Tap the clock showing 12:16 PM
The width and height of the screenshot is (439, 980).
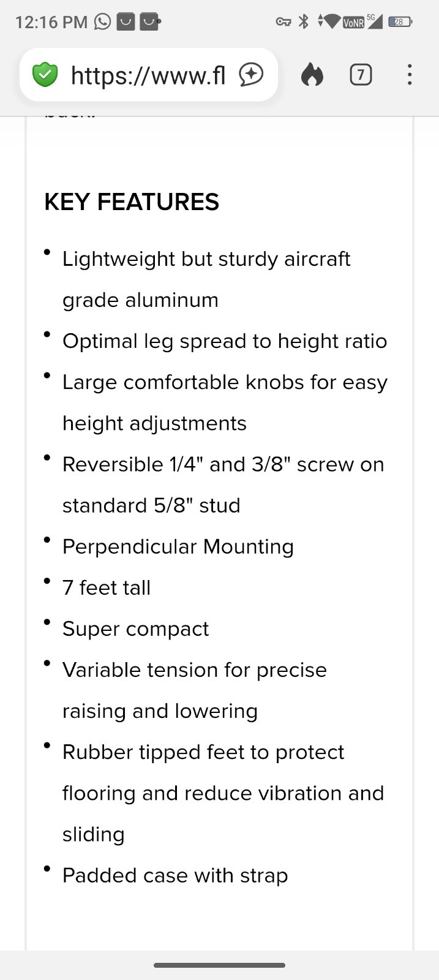(x=51, y=23)
